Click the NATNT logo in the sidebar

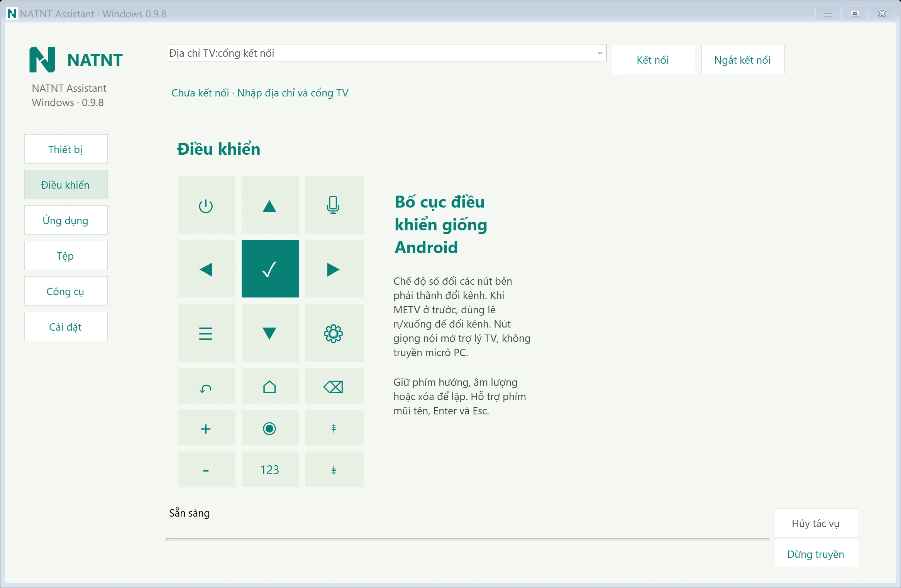pos(42,59)
